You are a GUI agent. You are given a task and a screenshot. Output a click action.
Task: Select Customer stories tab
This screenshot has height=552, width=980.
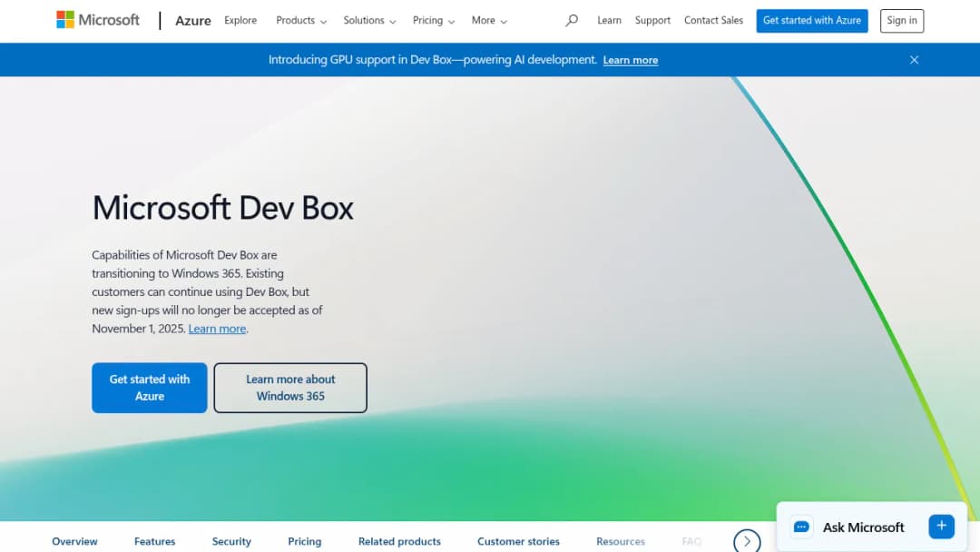518,541
